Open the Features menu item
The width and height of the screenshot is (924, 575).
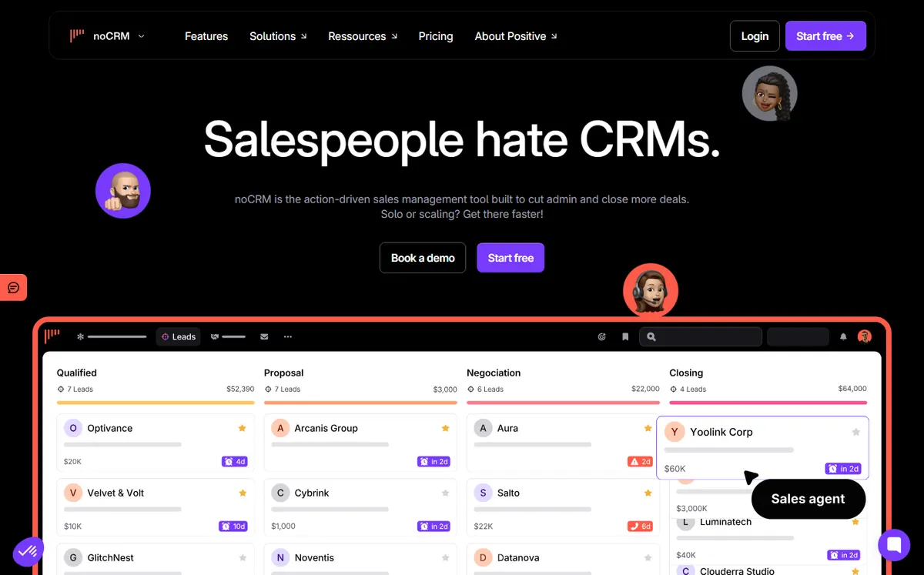[206, 36]
